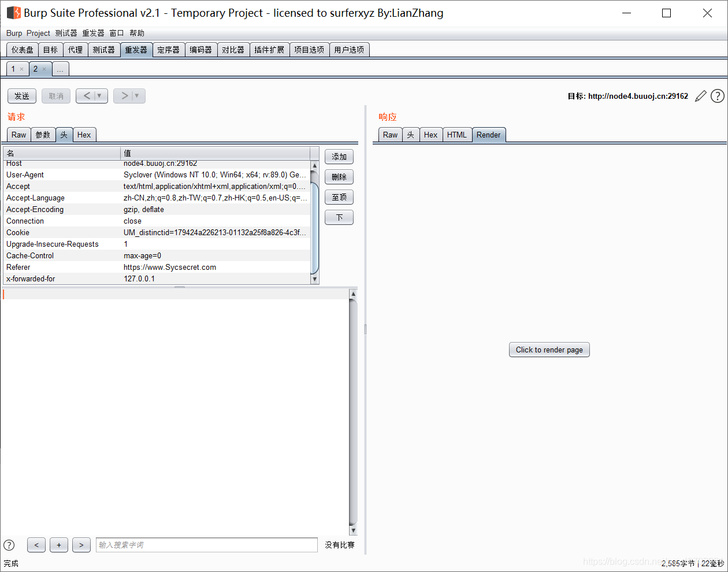
Task: Open the back history dropdown arrow
Action: 99,96
